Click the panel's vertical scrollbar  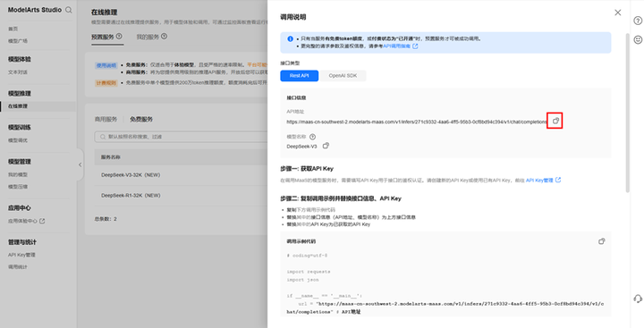[x=627, y=113]
